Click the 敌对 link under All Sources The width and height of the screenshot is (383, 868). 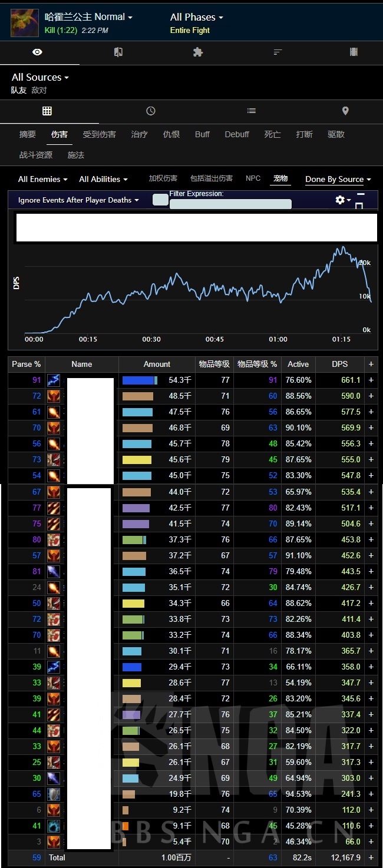(x=39, y=91)
